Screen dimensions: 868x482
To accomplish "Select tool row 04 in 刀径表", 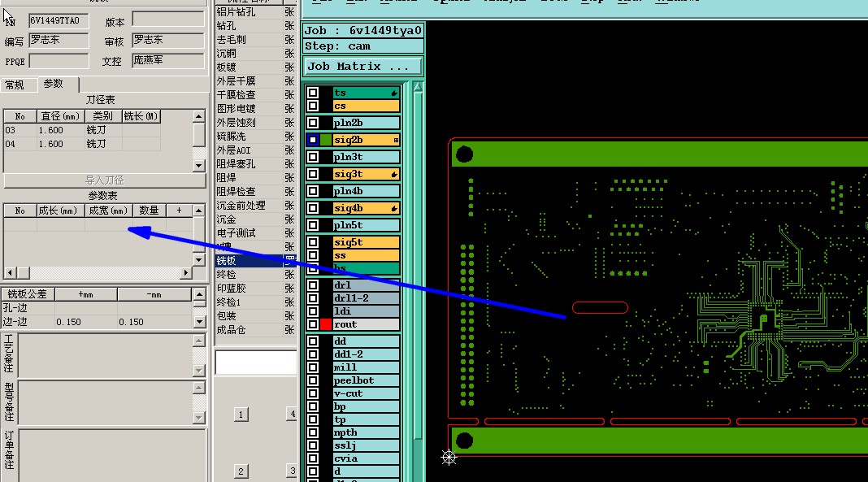I will coord(82,144).
